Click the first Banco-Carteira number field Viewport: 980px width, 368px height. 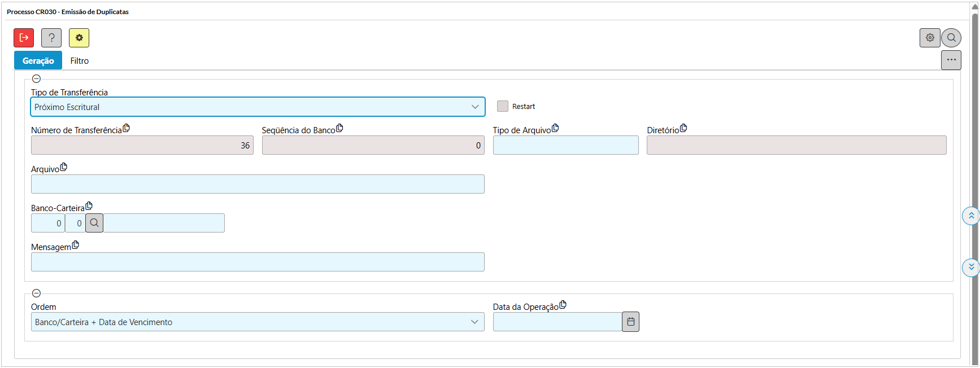[x=48, y=223]
